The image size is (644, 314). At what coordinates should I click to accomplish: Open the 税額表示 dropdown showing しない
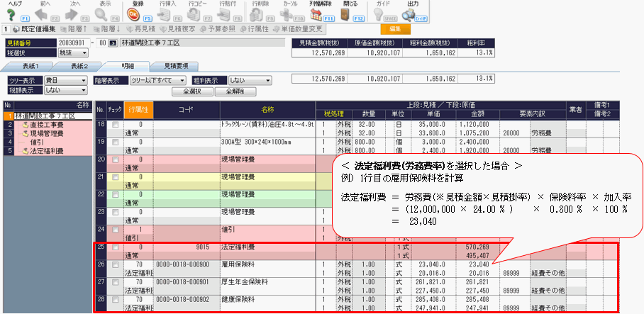65,90
